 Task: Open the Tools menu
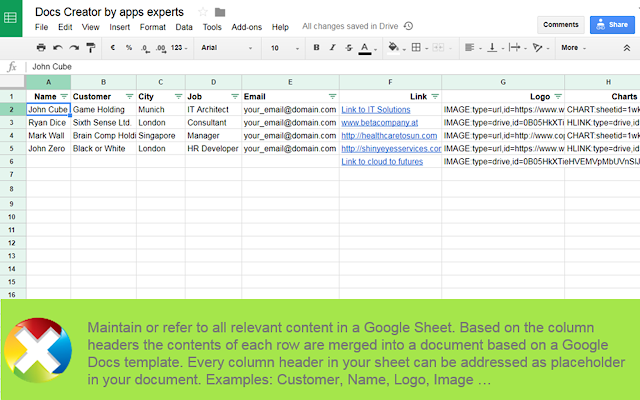click(x=212, y=27)
